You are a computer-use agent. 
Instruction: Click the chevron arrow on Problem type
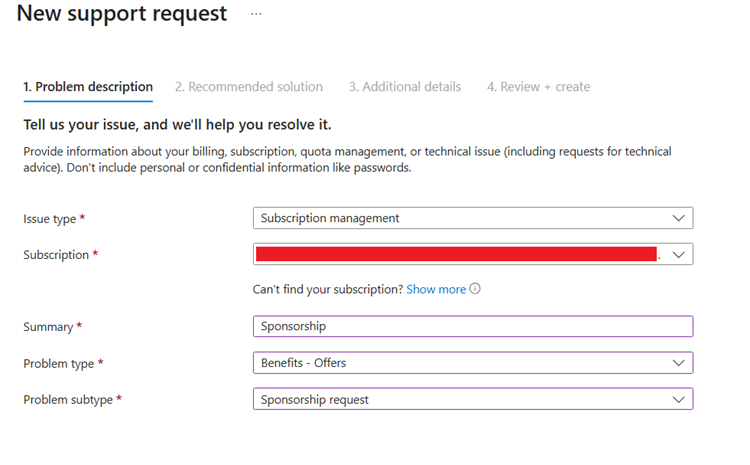click(x=679, y=363)
